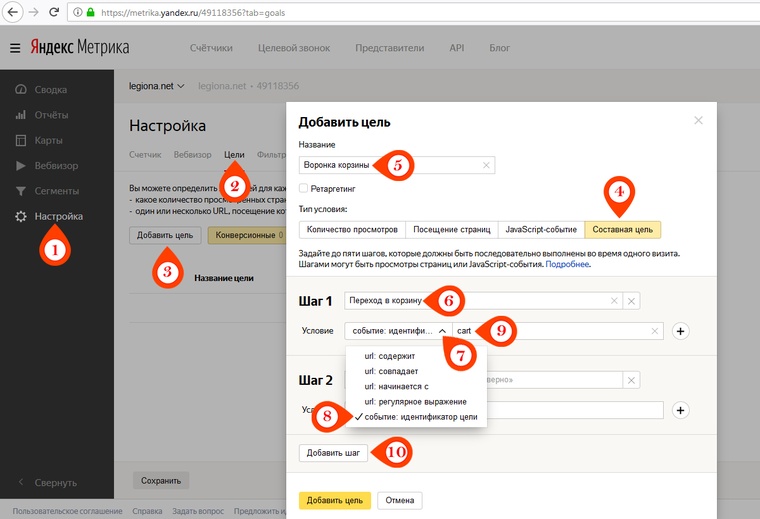Open Карты section in sidebar

point(48,140)
